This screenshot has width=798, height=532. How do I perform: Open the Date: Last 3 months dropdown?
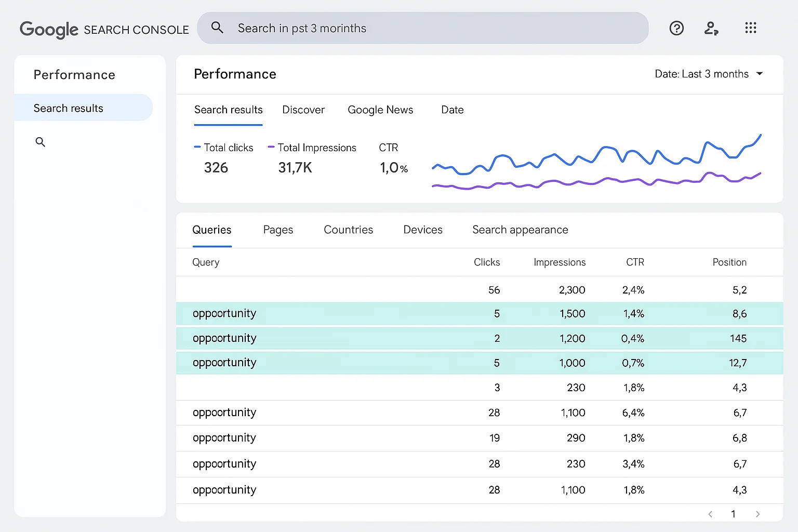(x=709, y=74)
